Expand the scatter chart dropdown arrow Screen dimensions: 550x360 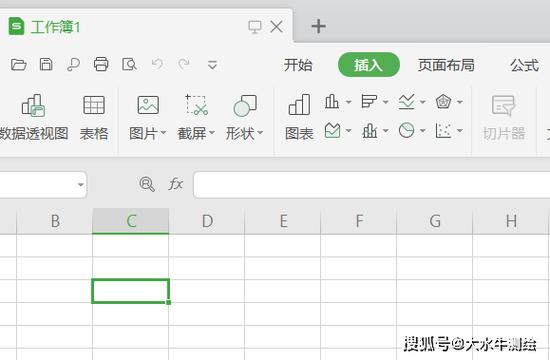click(x=460, y=131)
